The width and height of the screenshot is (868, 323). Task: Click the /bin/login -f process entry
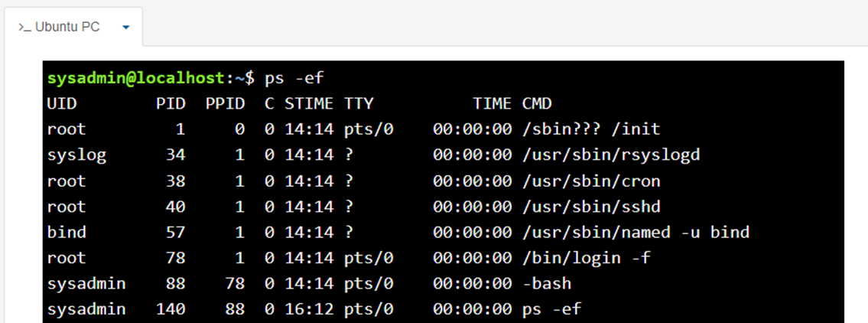pos(586,258)
